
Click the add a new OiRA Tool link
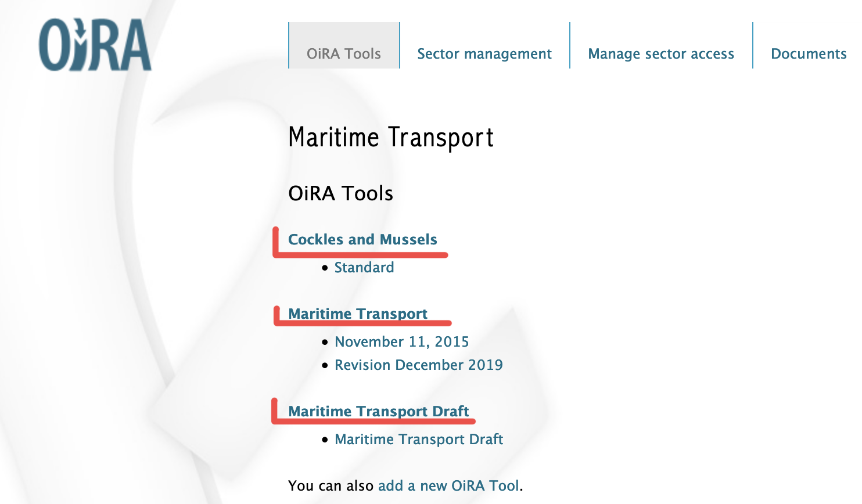[x=448, y=485]
